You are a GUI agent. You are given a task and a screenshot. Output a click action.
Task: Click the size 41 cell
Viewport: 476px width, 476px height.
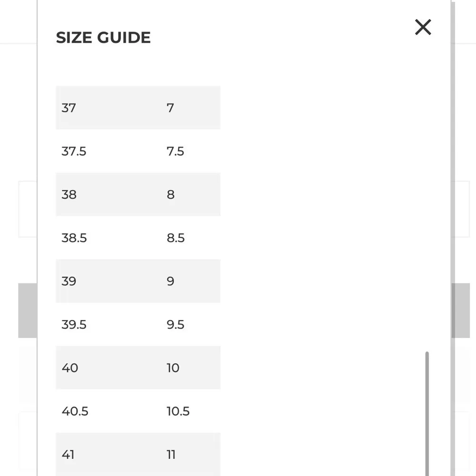click(x=69, y=455)
